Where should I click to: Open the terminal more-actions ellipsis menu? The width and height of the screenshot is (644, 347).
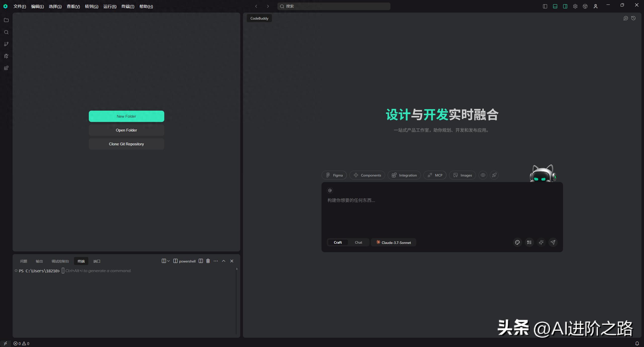tap(216, 261)
